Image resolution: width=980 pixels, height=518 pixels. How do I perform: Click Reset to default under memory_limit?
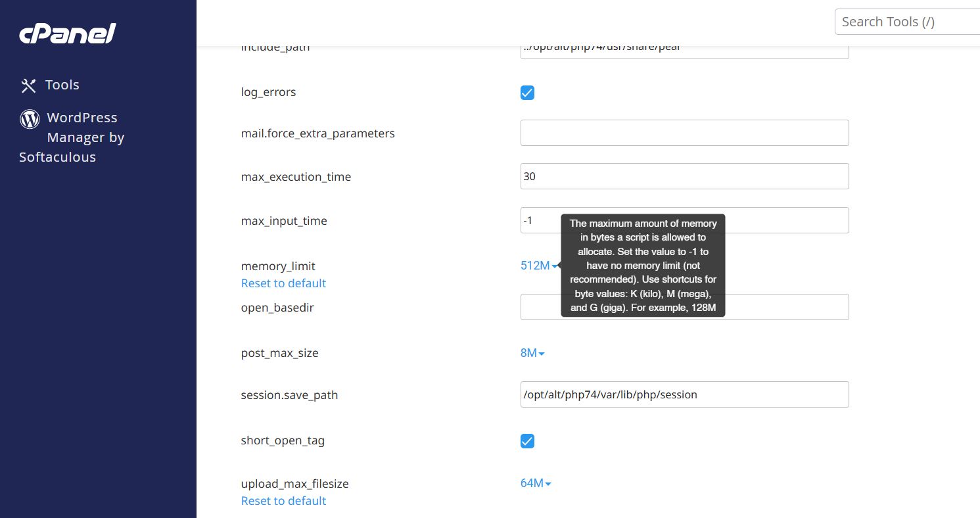(283, 283)
